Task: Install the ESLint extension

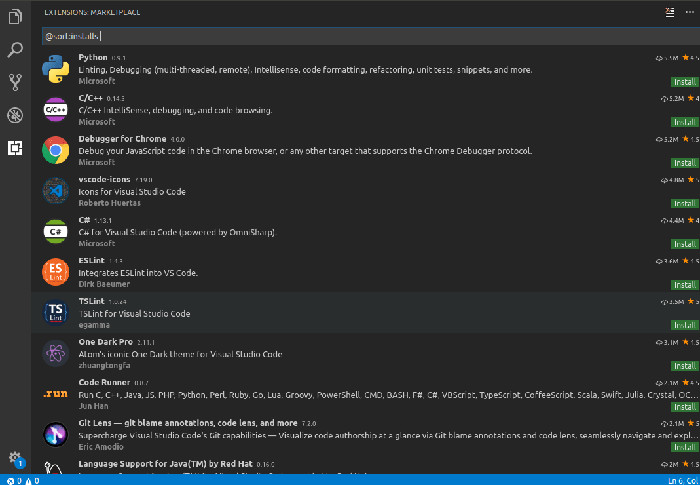Action: [684, 284]
